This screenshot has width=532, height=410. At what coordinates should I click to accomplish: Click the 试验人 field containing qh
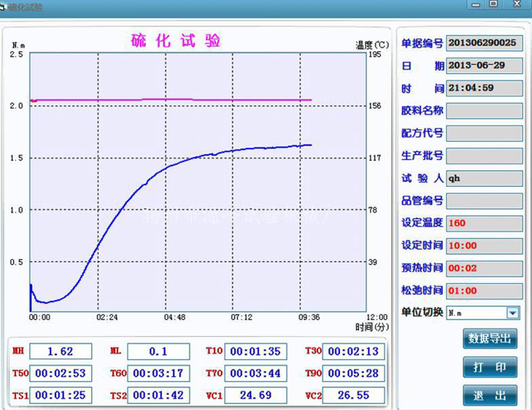click(484, 178)
